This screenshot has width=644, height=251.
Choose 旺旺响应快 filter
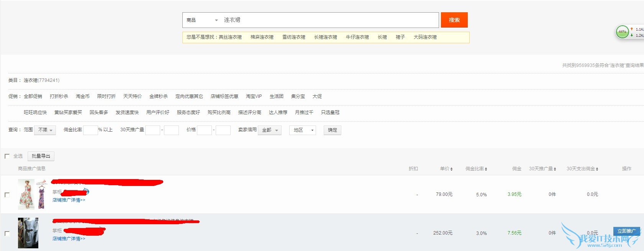(35, 112)
